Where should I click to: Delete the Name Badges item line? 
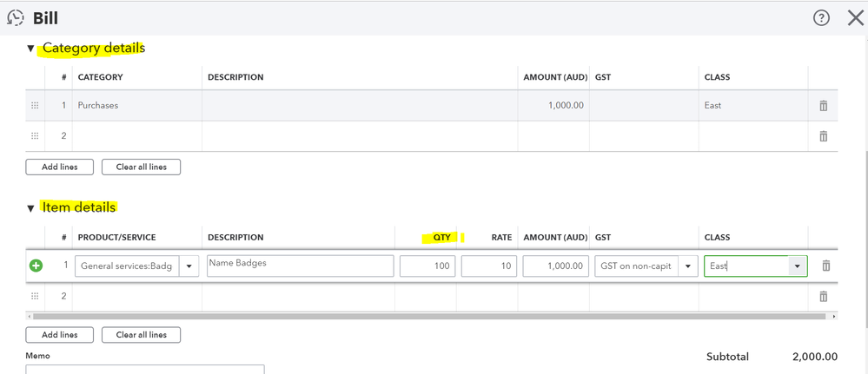point(825,266)
